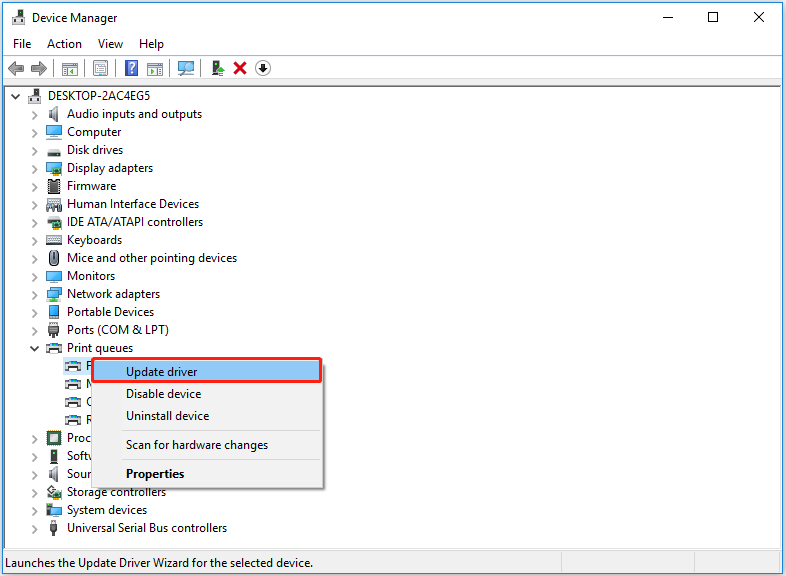Click the Back arrow toolbar icon
The height and width of the screenshot is (576, 786).
16,68
